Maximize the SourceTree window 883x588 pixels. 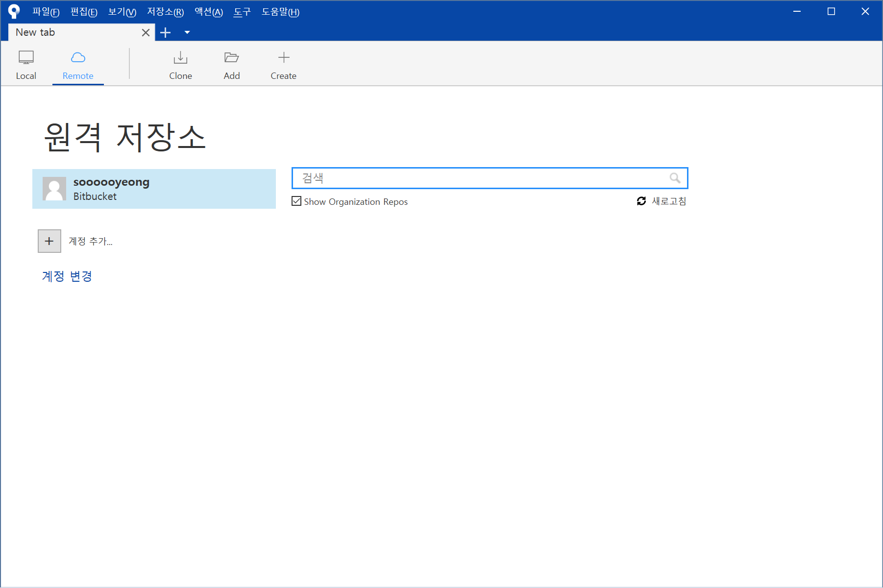[831, 11]
